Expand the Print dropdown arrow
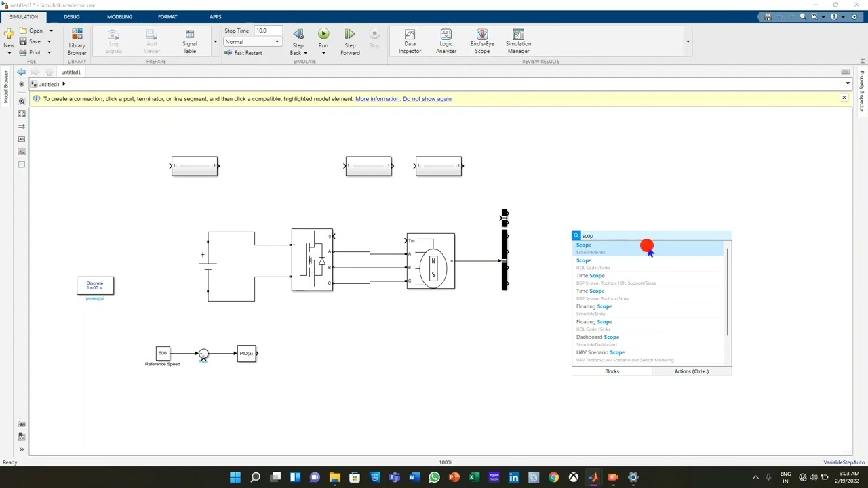The image size is (868, 488). tap(49, 52)
